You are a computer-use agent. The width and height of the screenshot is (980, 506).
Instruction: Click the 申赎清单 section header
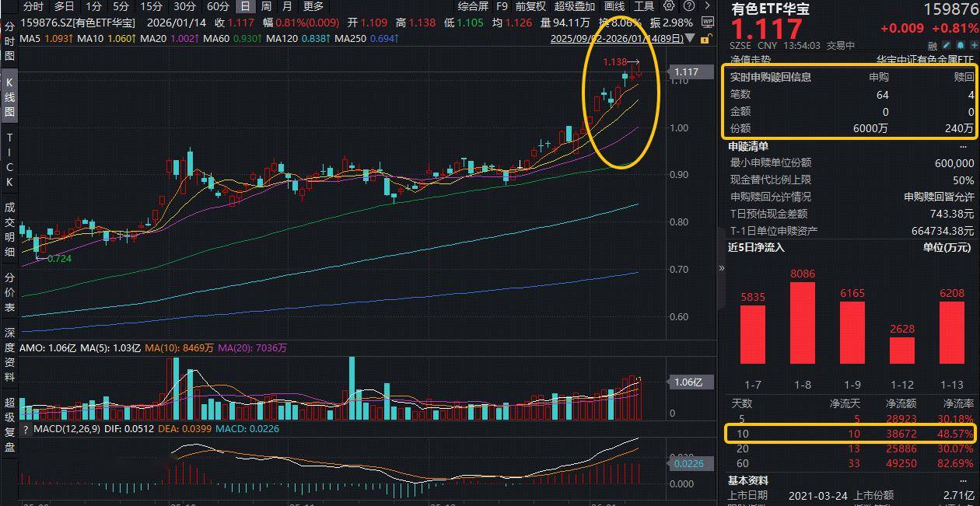pos(748,146)
